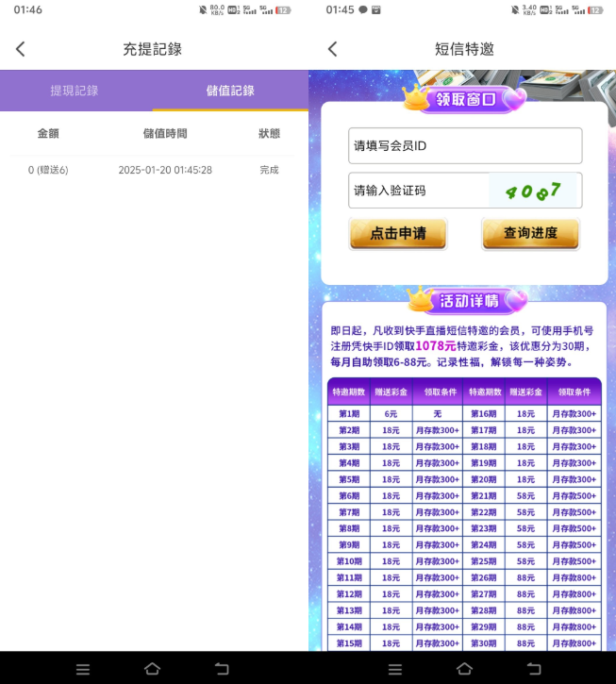Open recent apps menu icon on left phone
The image size is (616, 684).
point(83,669)
